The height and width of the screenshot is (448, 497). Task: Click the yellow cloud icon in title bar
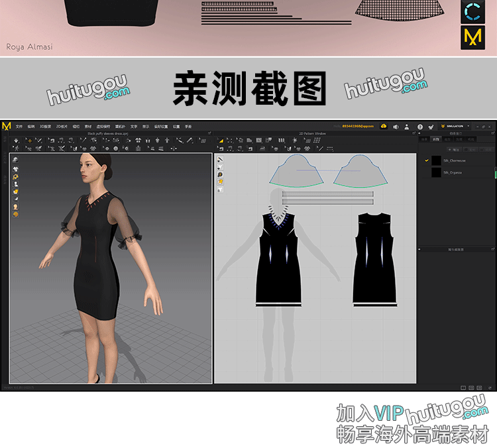tap(384, 127)
